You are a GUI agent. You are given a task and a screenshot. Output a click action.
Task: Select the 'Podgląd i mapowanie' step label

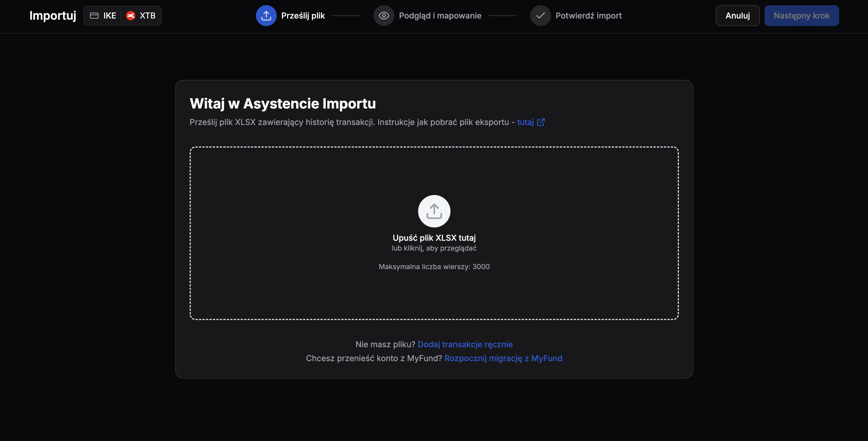(440, 16)
